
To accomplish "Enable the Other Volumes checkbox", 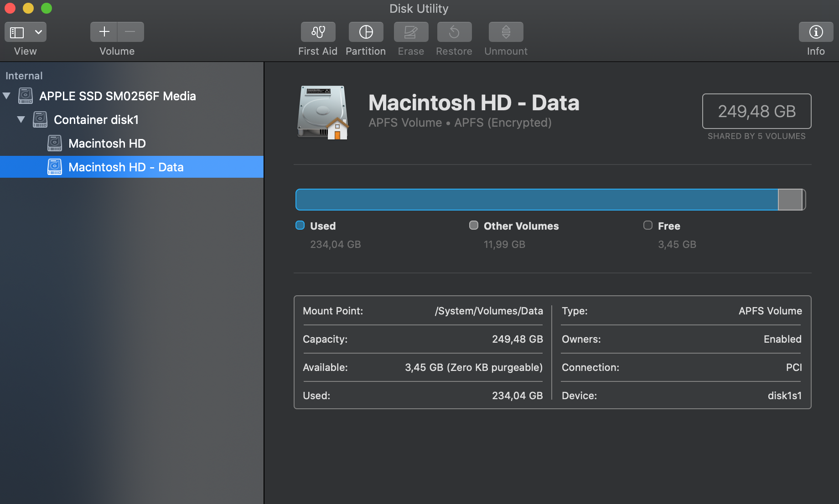I will point(473,225).
